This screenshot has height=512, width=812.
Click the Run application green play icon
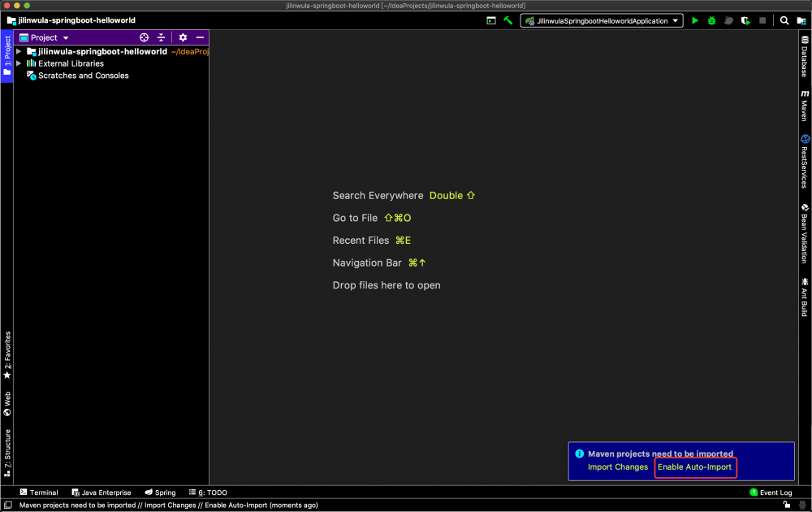(695, 21)
